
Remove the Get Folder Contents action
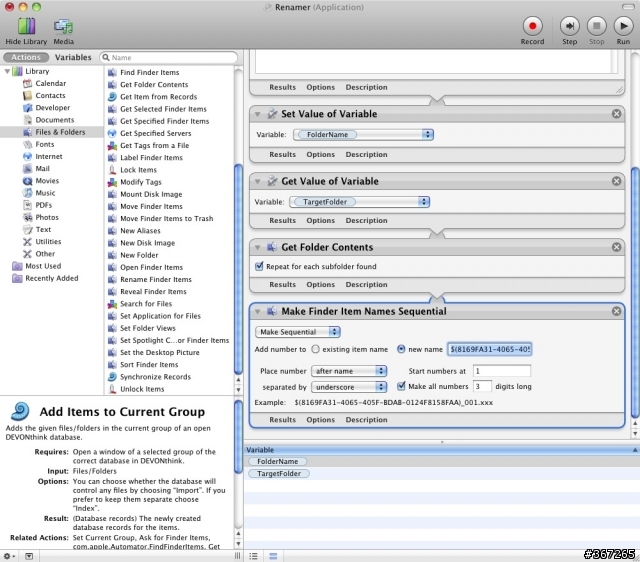pos(616,247)
